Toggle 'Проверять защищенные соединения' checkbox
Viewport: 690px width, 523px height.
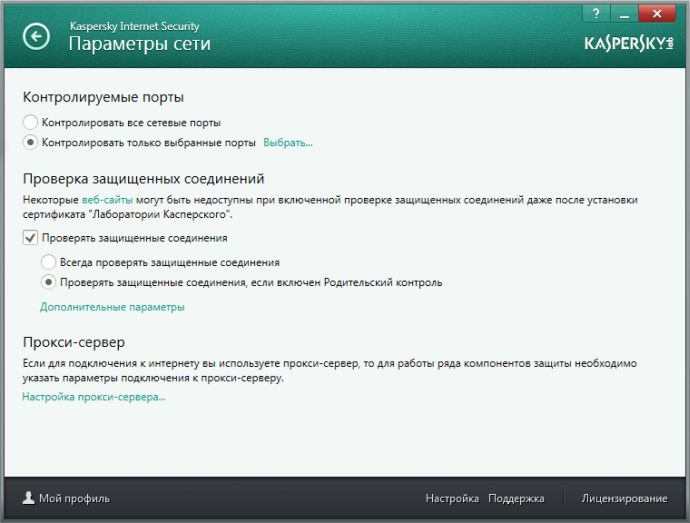coord(30,238)
